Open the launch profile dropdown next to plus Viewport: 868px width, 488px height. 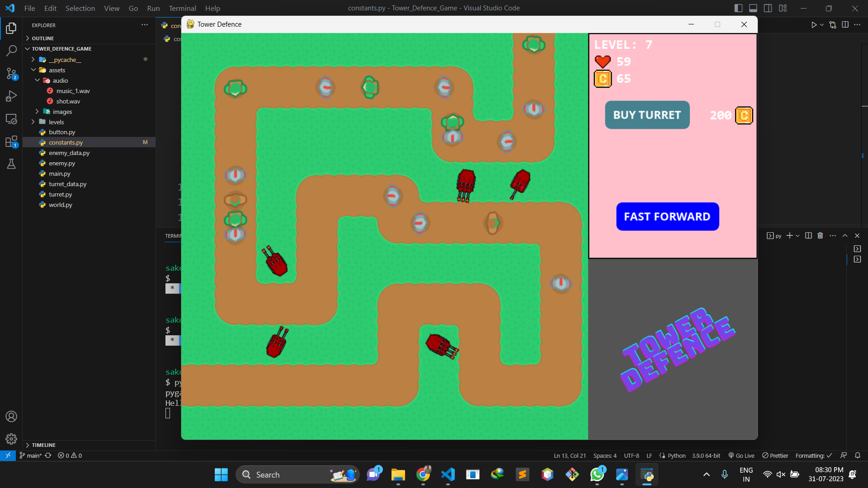(x=797, y=235)
